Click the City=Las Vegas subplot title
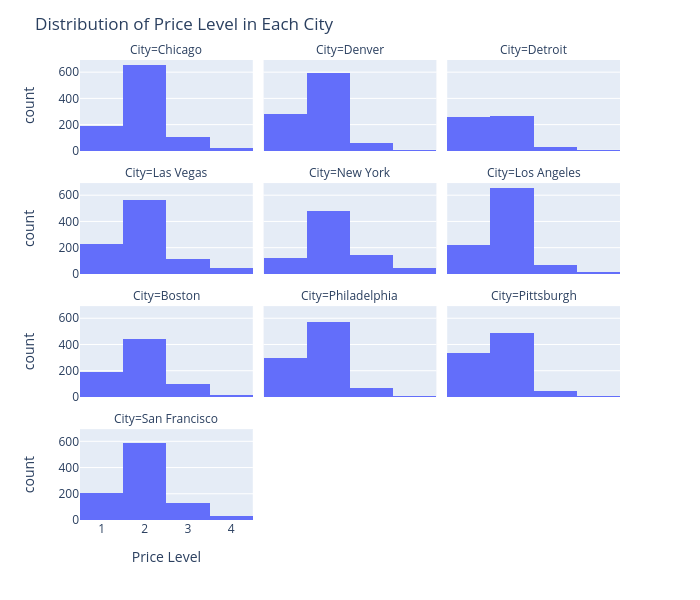 [x=166, y=173]
